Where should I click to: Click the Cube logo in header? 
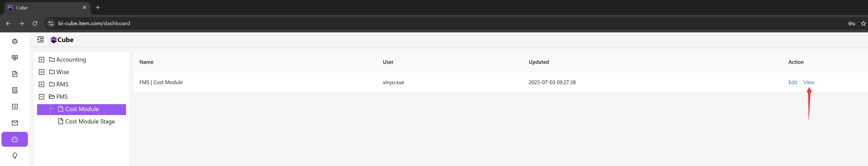[62, 40]
